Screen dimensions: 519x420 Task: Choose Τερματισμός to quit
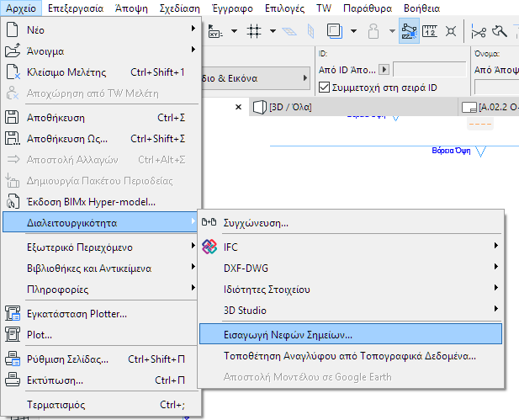(100, 405)
